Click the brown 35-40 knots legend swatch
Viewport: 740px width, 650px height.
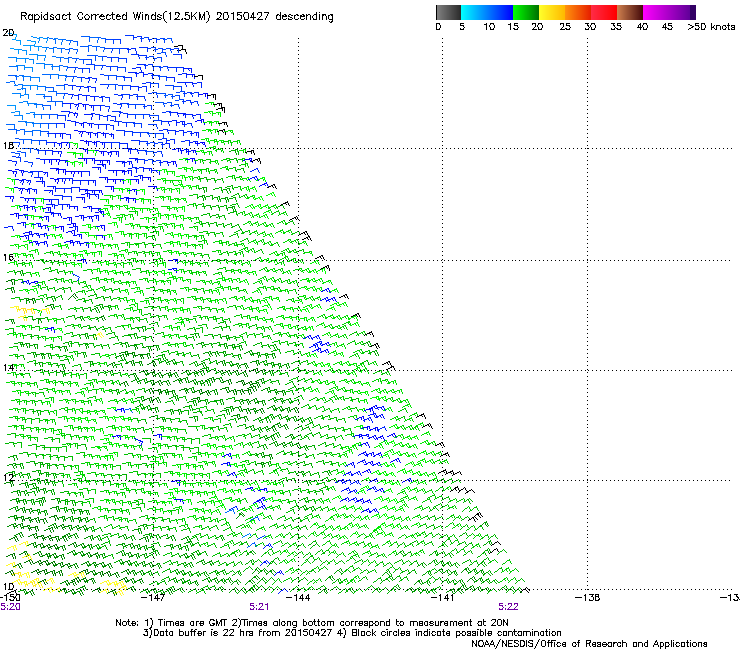coord(630,12)
